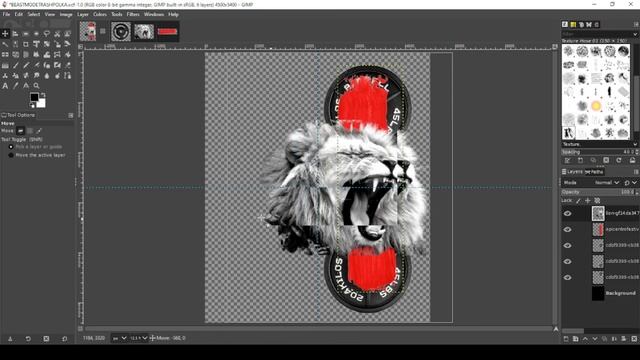This screenshot has height=360, width=640.
Task: Hide the lion layer eye icon
Action: [567, 213]
